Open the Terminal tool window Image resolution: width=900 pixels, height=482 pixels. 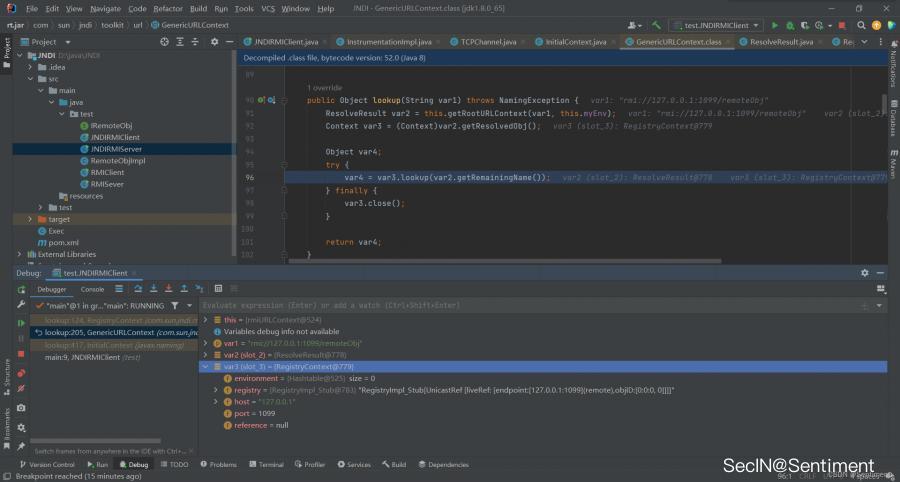click(x=266, y=465)
